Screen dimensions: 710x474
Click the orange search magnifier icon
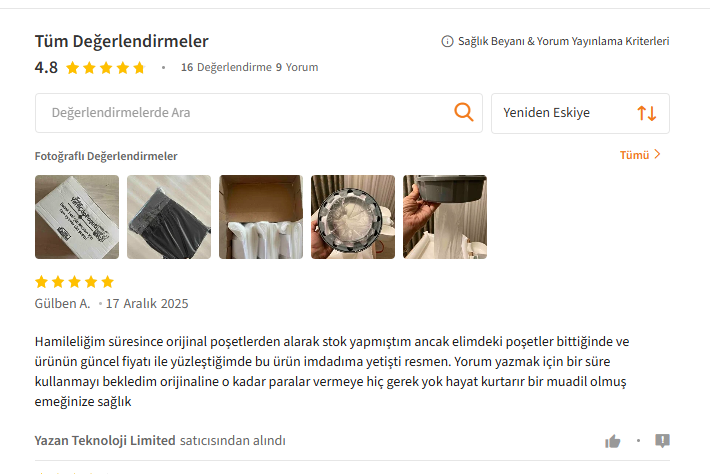pos(464,112)
